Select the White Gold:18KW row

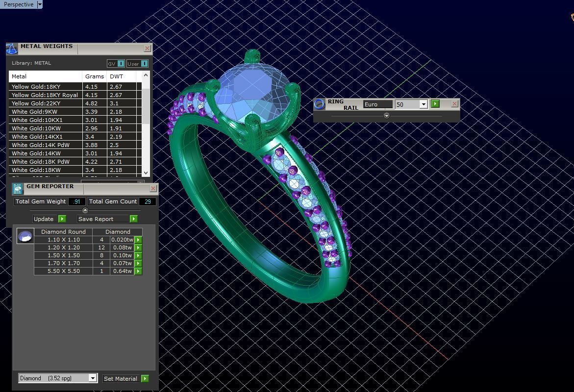pos(75,170)
